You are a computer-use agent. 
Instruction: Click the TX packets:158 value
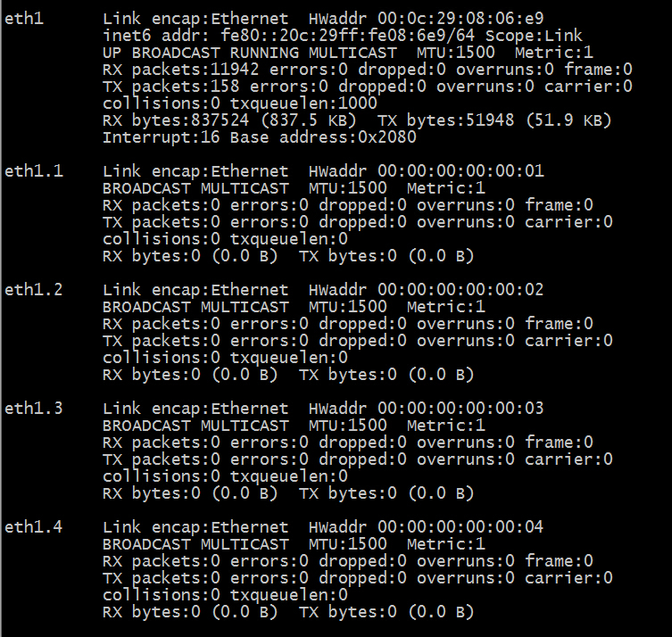click(171, 87)
